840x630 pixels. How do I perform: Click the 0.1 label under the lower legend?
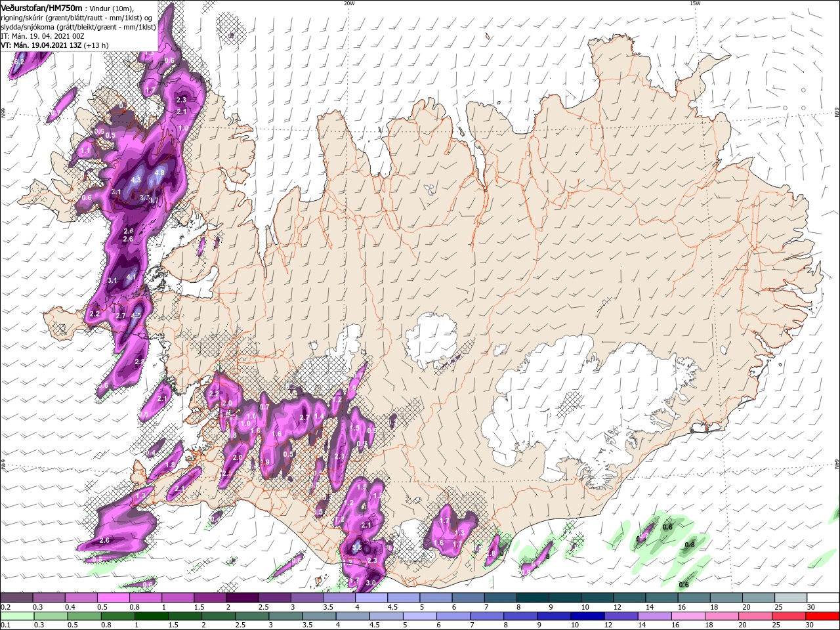pyautogui.click(x=5, y=625)
